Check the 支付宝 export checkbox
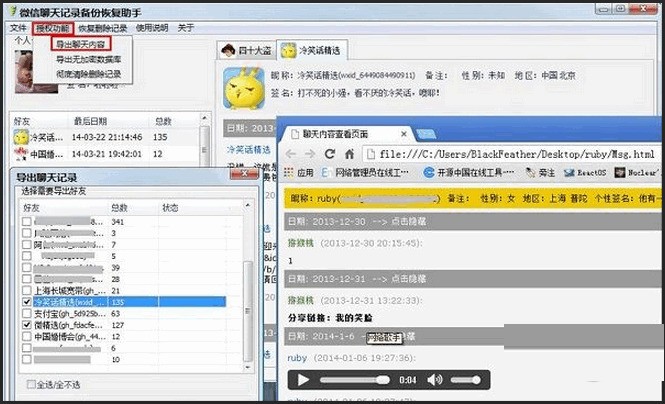The height and width of the screenshot is (404, 665). 26,314
